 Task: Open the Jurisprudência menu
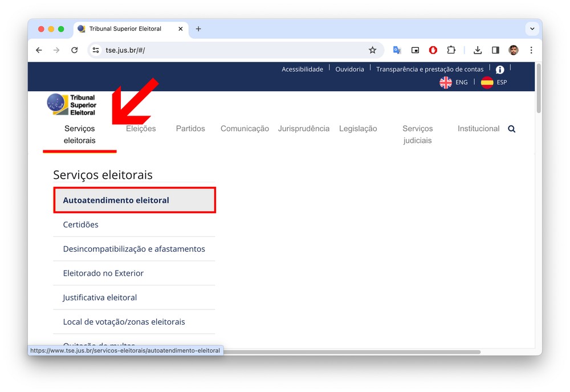tap(304, 129)
